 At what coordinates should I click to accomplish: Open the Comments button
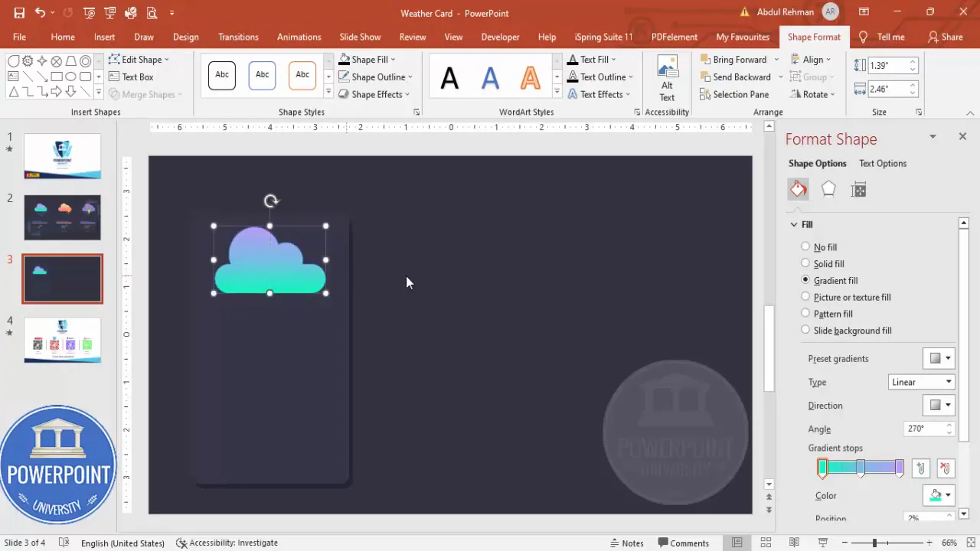[684, 543]
